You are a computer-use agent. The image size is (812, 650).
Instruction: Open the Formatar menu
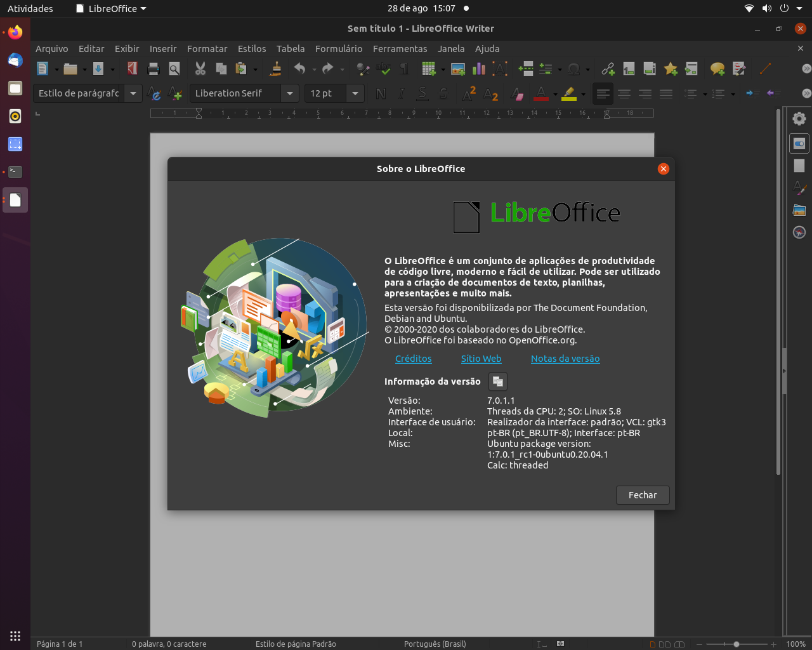tap(207, 48)
